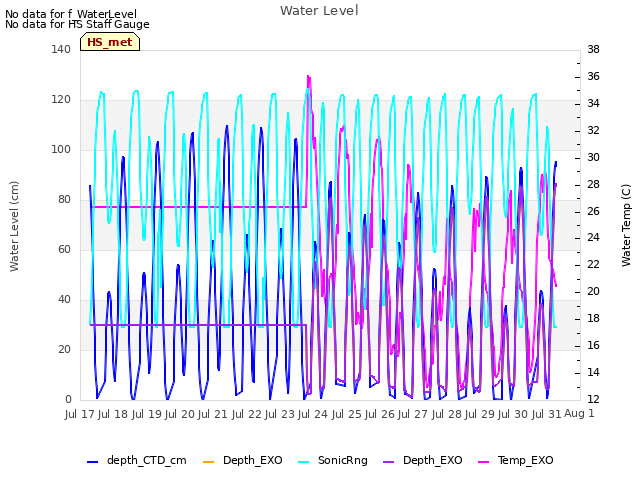Click the 'No data for HS Staff Gauge' message
640x480 pixels.
77,24
